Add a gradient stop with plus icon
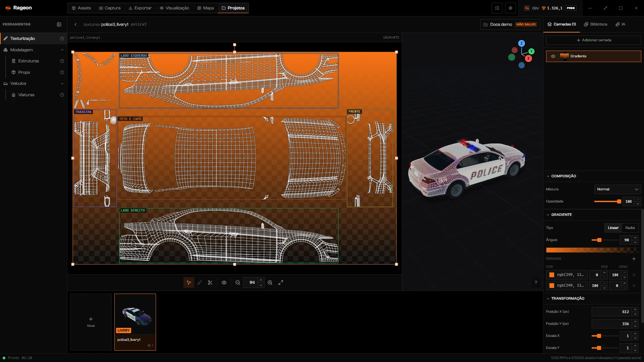644x362 pixels. pyautogui.click(x=634, y=259)
